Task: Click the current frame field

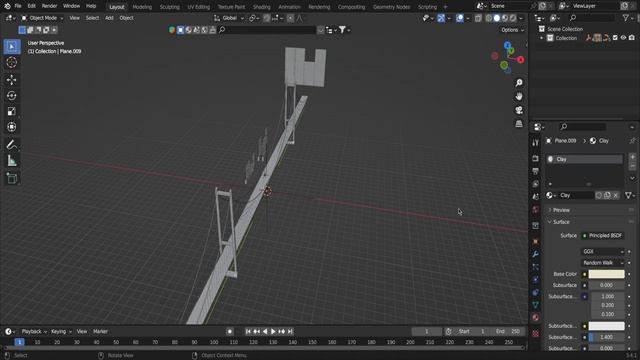Action: pyautogui.click(x=427, y=332)
